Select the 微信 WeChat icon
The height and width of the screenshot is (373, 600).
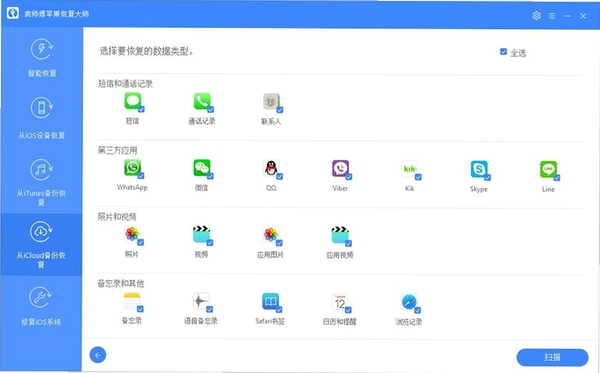[202, 168]
